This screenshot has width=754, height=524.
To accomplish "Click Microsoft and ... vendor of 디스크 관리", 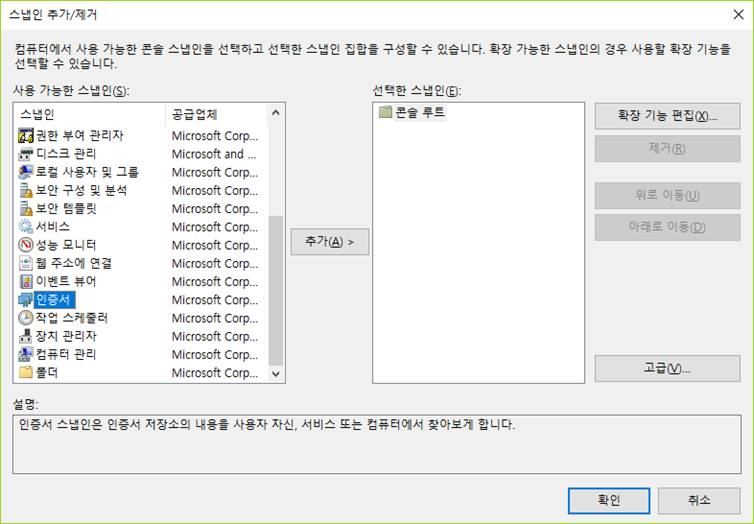I will (214, 154).
